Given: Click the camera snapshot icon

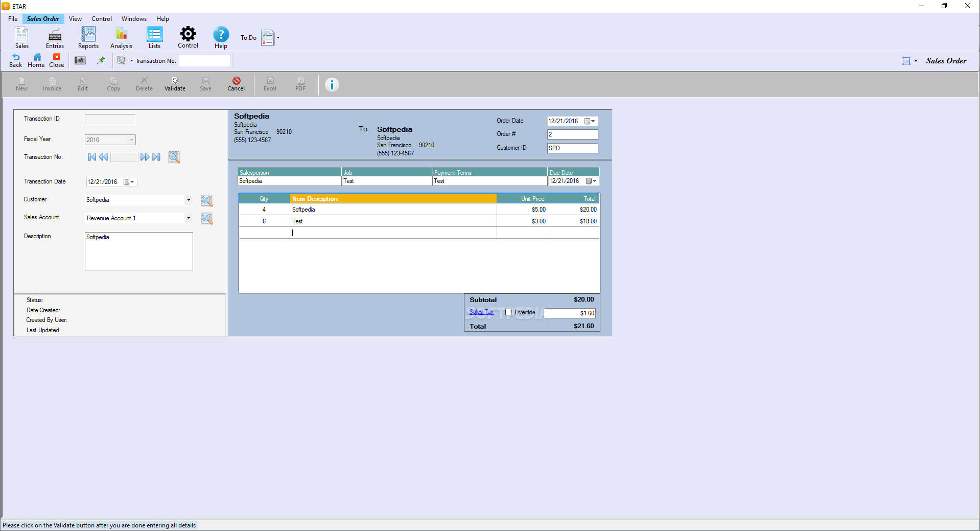Looking at the screenshot, I should tap(80, 60).
